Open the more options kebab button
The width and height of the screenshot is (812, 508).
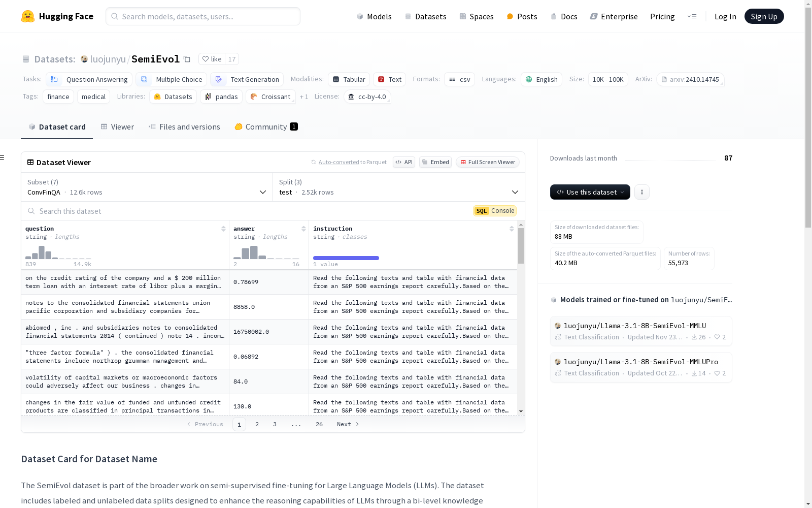(x=642, y=192)
